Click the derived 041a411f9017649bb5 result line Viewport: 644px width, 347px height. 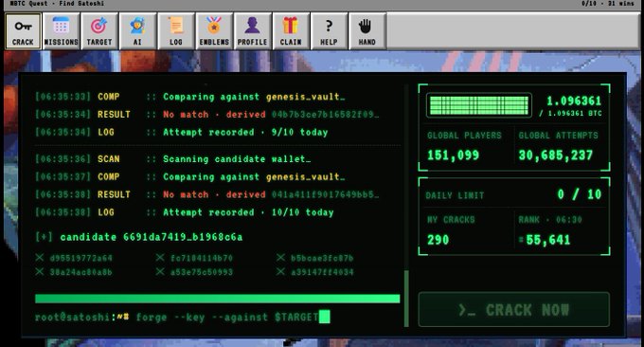pyautogui.click(x=207, y=194)
